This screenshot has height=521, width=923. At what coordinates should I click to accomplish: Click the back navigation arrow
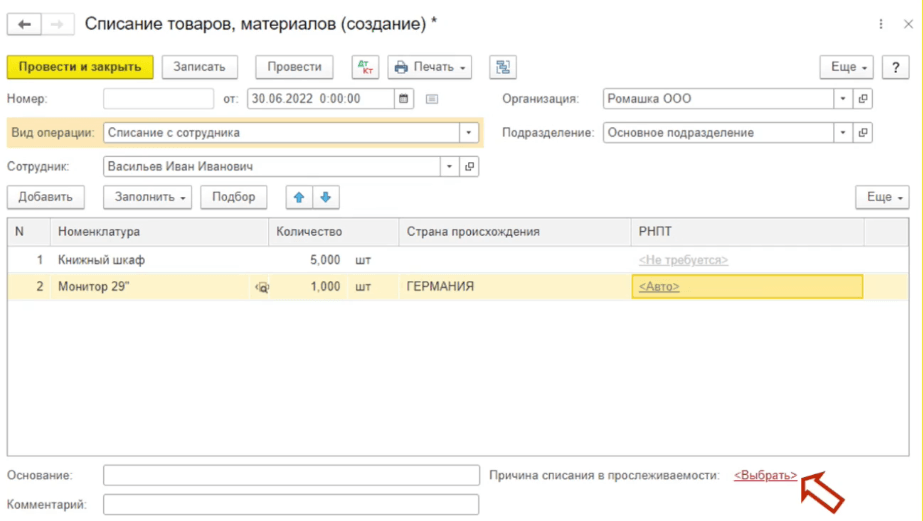click(x=25, y=24)
